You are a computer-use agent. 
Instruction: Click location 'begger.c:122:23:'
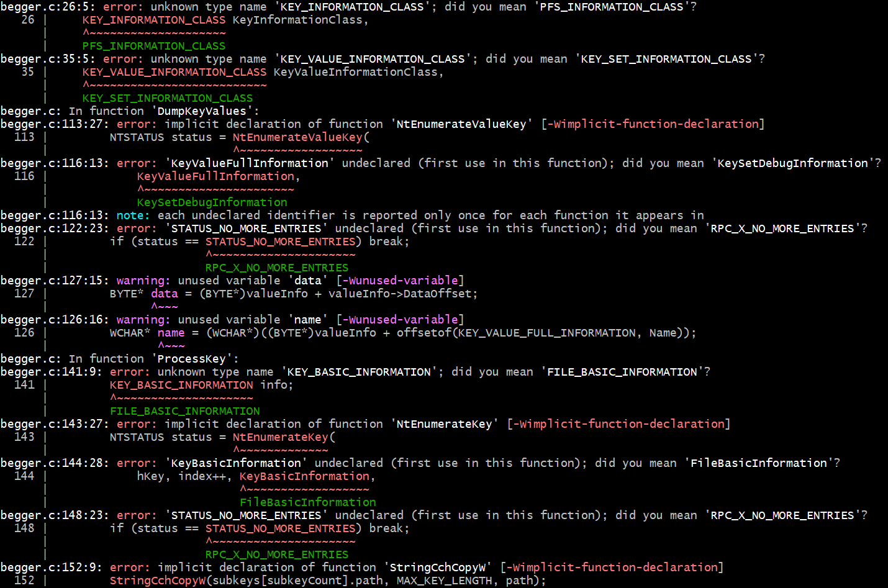tap(55, 228)
